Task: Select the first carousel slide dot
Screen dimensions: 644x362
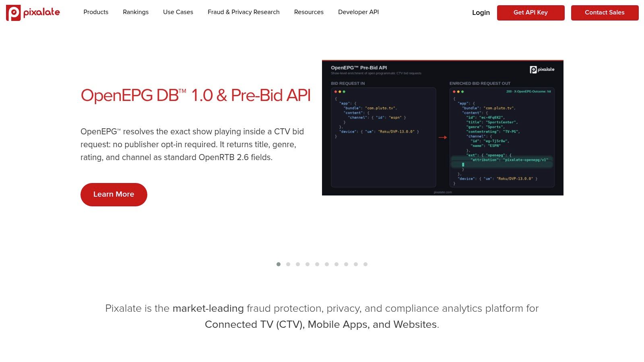Action: [x=279, y=264]
